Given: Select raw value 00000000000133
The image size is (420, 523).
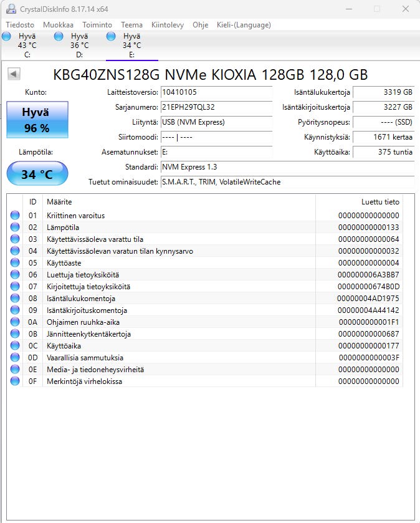Looking at the screenshot, I should [368, 228].
